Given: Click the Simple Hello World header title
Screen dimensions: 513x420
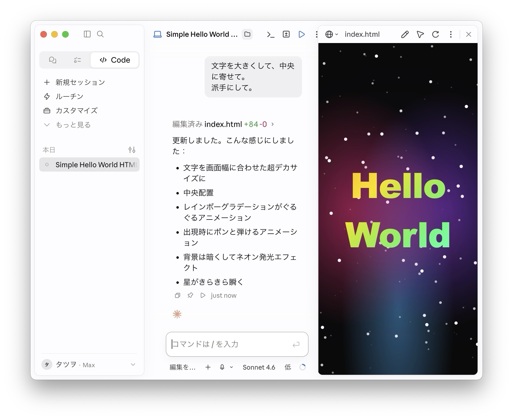Looking at the screenshot, I should tap(202, 34).
